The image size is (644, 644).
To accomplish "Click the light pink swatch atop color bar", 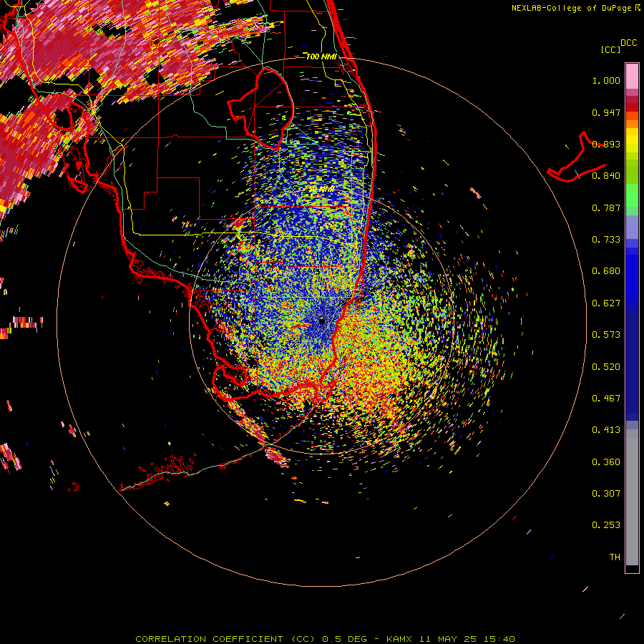I will point(632,76).
